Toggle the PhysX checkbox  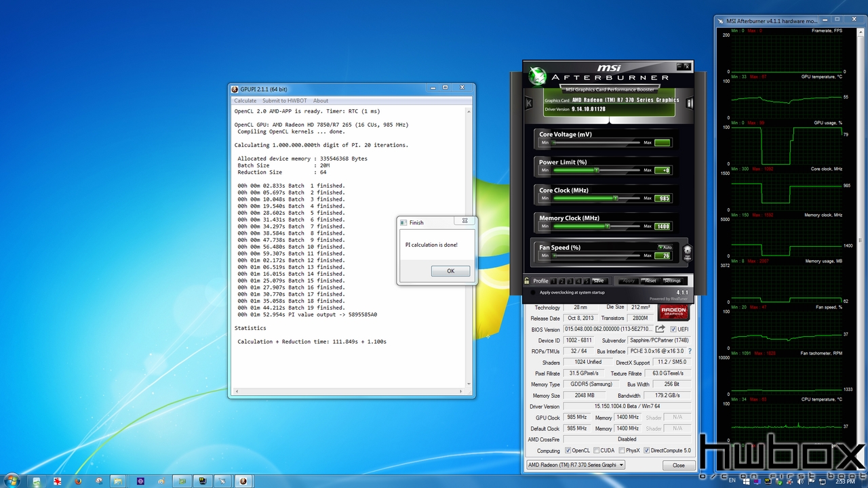[621, 450]
